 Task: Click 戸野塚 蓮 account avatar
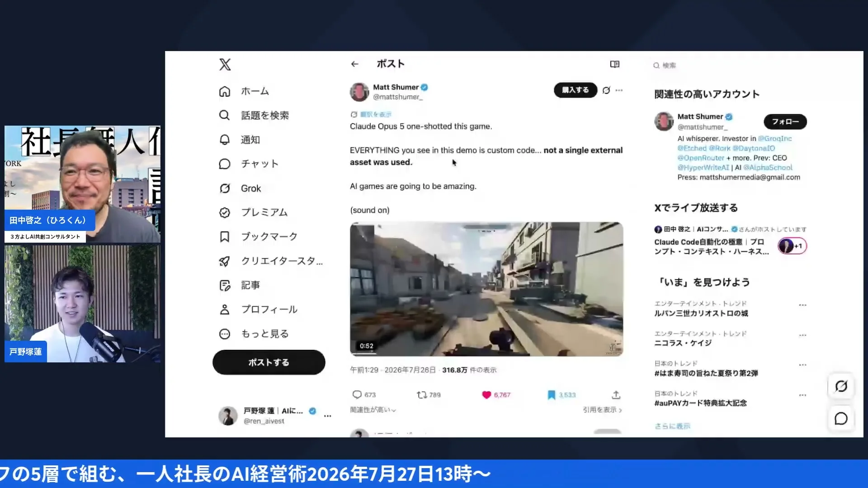pos(228,416)
